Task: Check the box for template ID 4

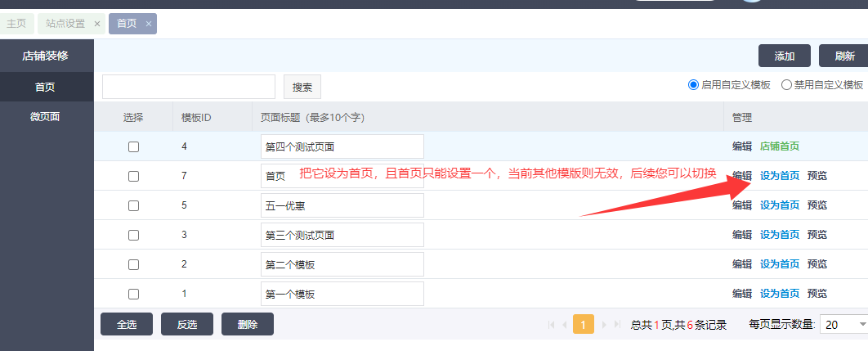Action: coord(133,146)
